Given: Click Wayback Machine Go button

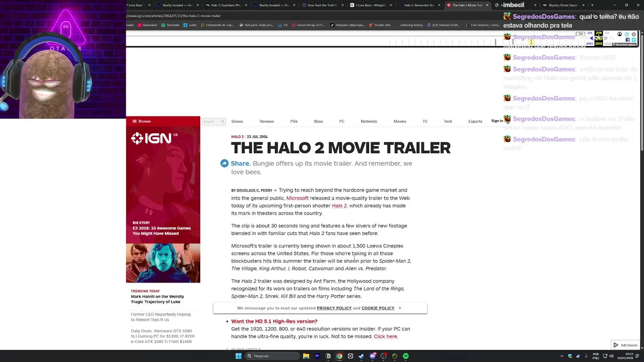Looking at the screenshot, I should [581, 34].
